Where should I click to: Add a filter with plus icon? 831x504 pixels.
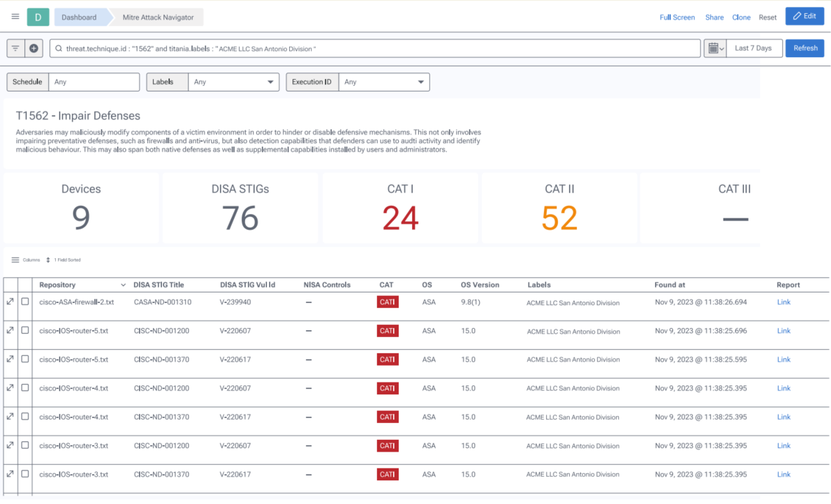tap(34, 48)
